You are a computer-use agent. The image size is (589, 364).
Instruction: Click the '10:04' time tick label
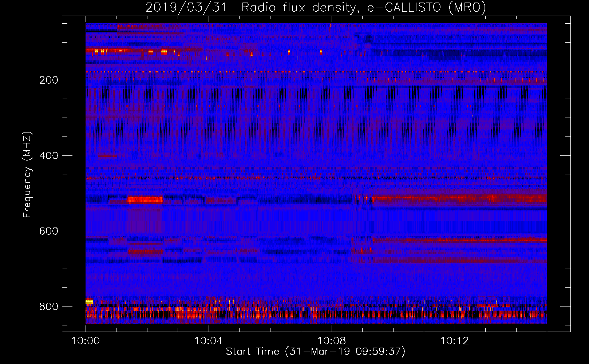tap(209, 341)
